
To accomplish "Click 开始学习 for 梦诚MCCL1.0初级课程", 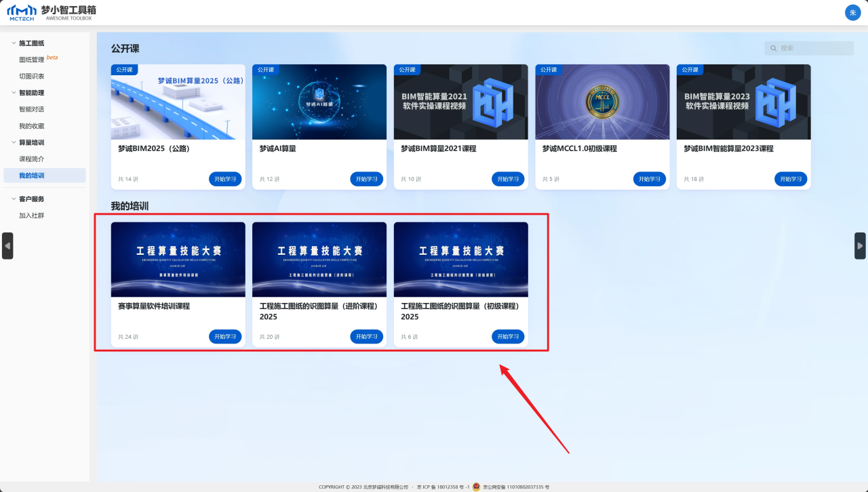I will pyautogui.click(x=649, y=179).
